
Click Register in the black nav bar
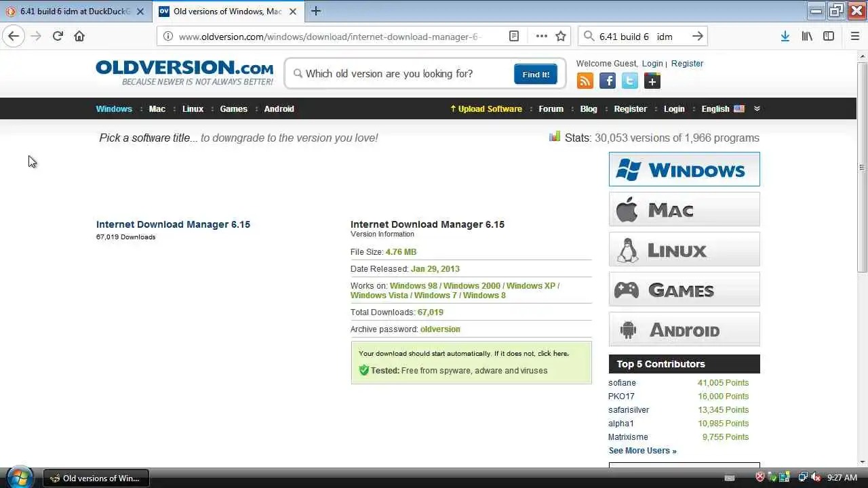[630, 108]
